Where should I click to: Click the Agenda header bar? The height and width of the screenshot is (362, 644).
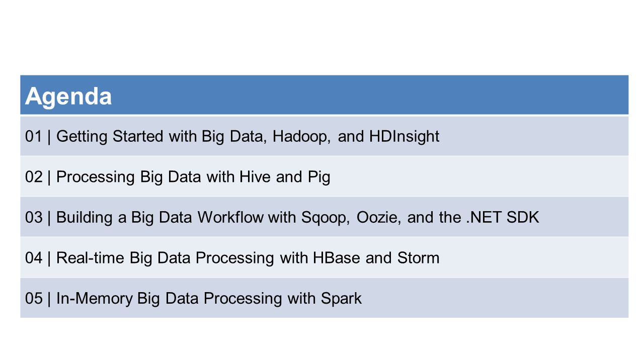click(x=324, y=95)
